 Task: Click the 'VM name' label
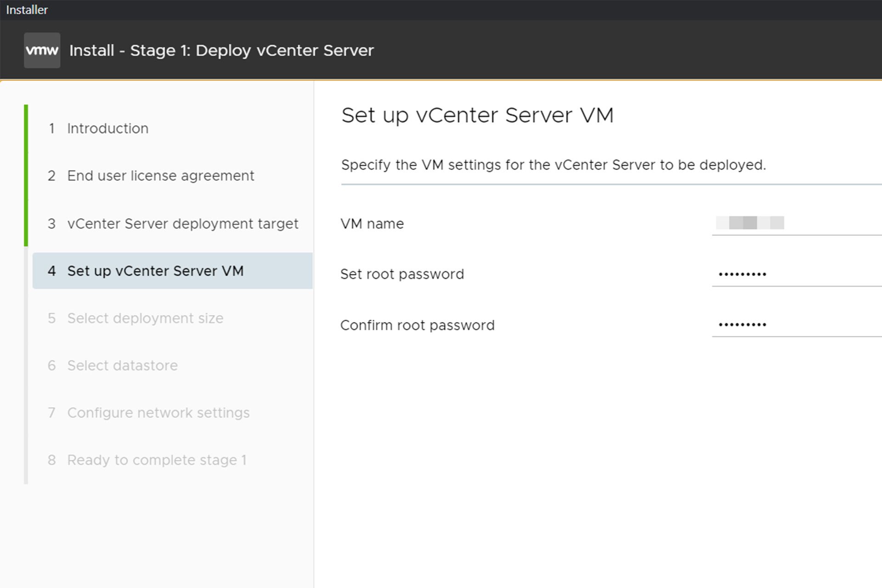pos(372,224)
